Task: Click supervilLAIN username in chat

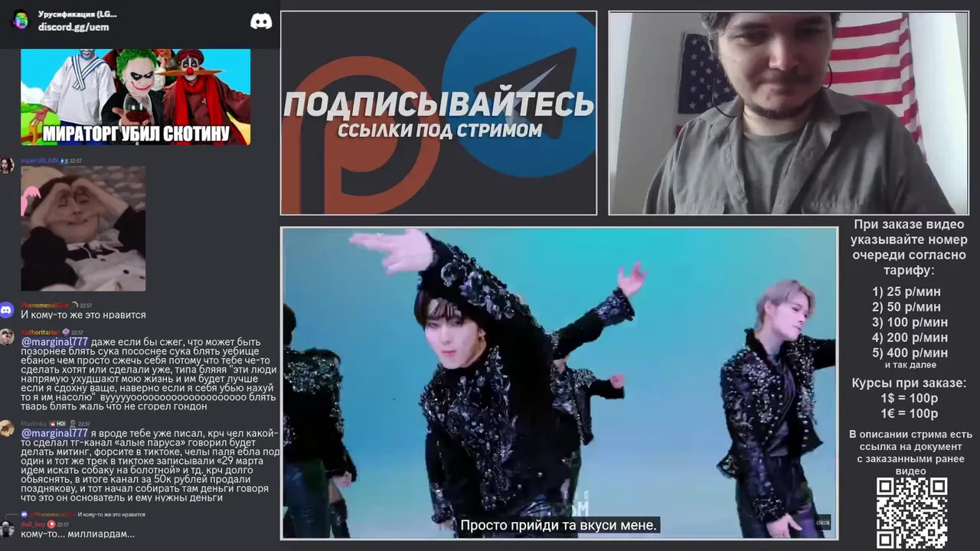Action: click(40, 161)
